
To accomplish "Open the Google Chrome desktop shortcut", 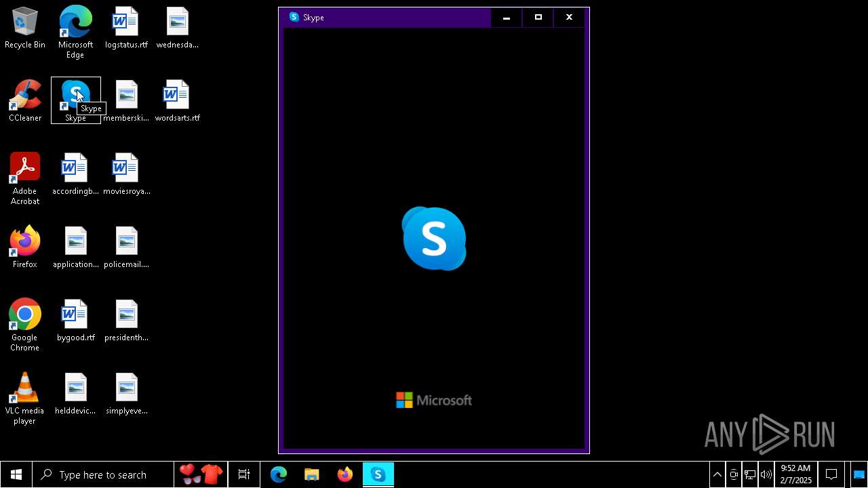I will click(x=25, y=325).
